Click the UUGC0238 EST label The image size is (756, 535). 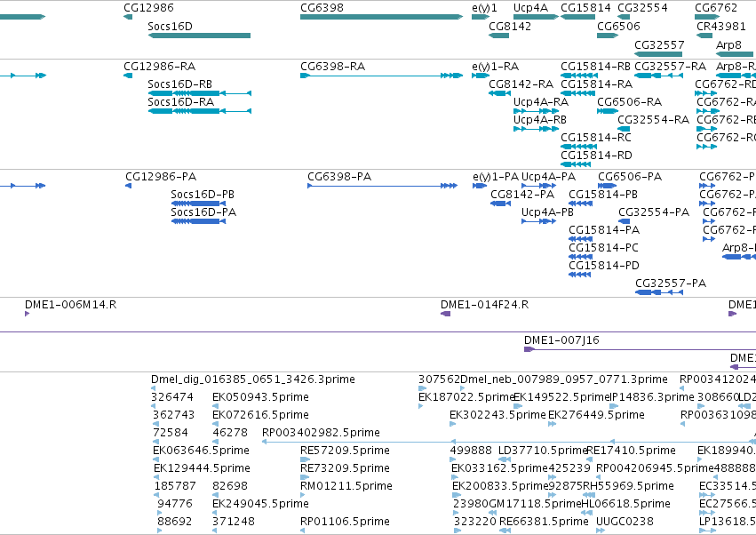[x=625, y=522]
